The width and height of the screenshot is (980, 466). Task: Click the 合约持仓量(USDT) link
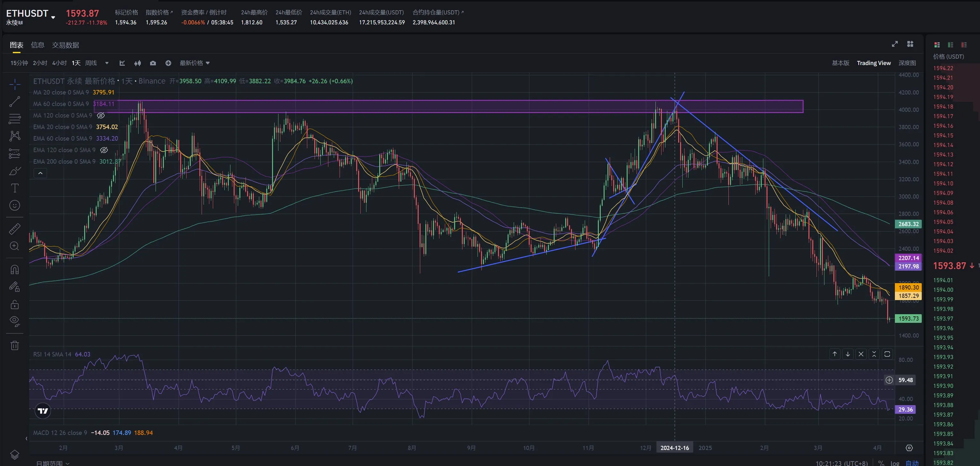coord(438,12)
